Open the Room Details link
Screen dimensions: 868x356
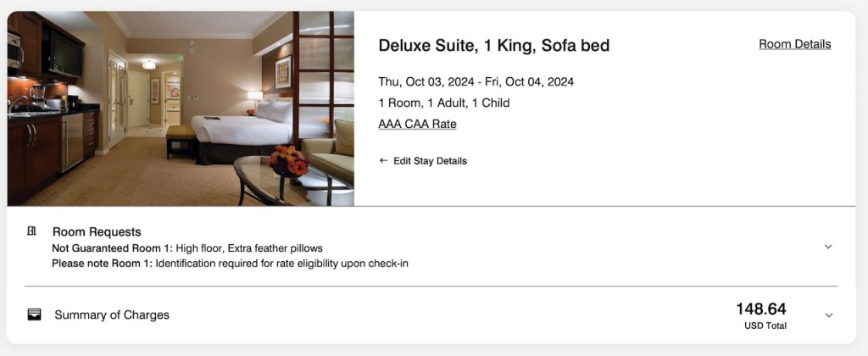pyautogui.click(x=794, y=44)
